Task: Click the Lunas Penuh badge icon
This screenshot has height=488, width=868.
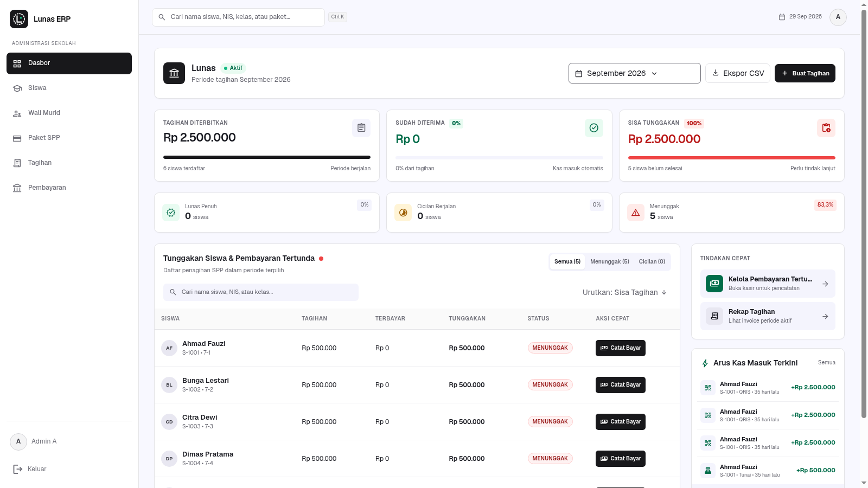Action: coord(171,213)
